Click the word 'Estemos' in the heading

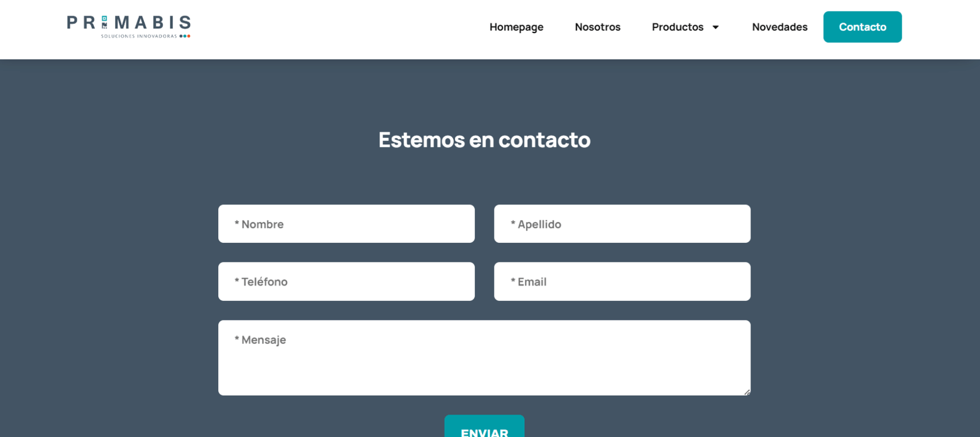(x=421, y=140)
